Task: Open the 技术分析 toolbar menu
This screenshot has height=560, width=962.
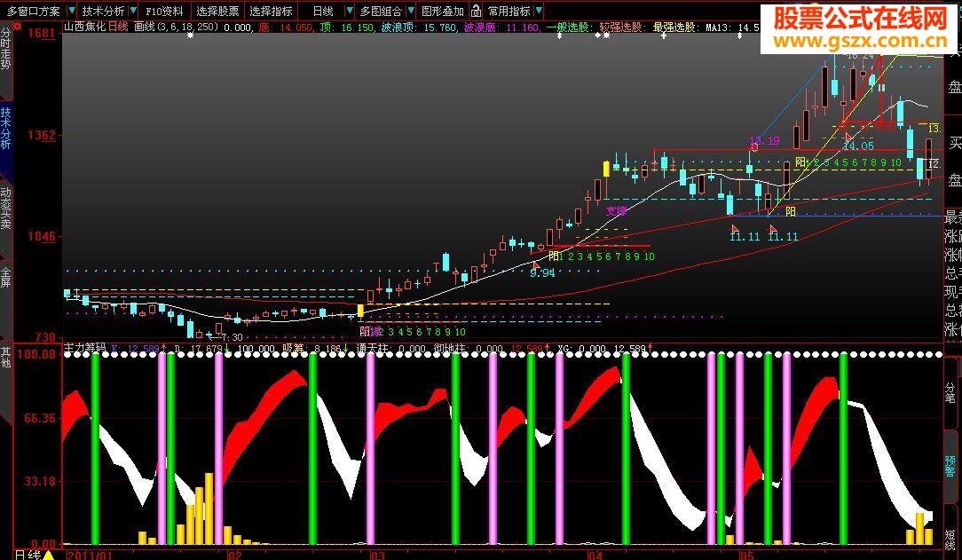Action: click(103, 11)
